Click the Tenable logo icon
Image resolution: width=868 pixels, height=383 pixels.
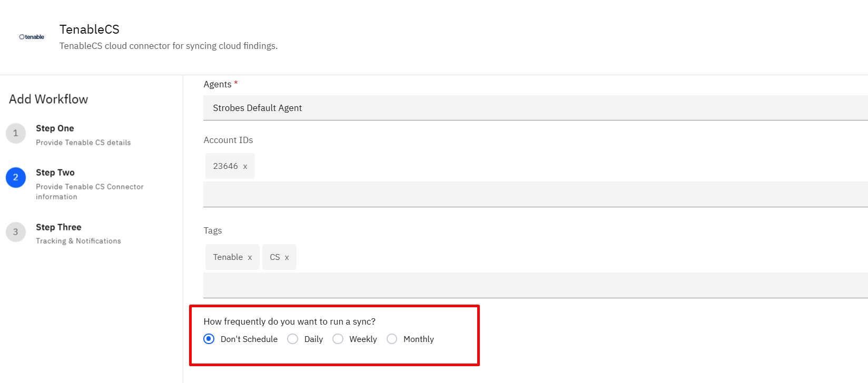point(32,37)
